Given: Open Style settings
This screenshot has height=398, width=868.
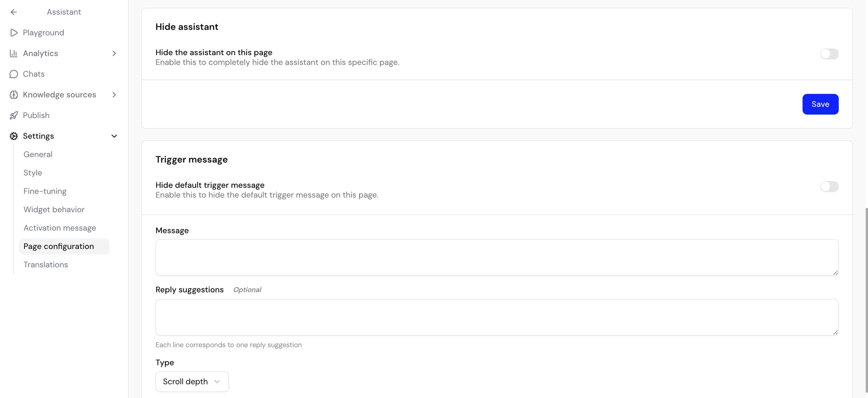Looking at the screenshot, I should tap(33, 173).
